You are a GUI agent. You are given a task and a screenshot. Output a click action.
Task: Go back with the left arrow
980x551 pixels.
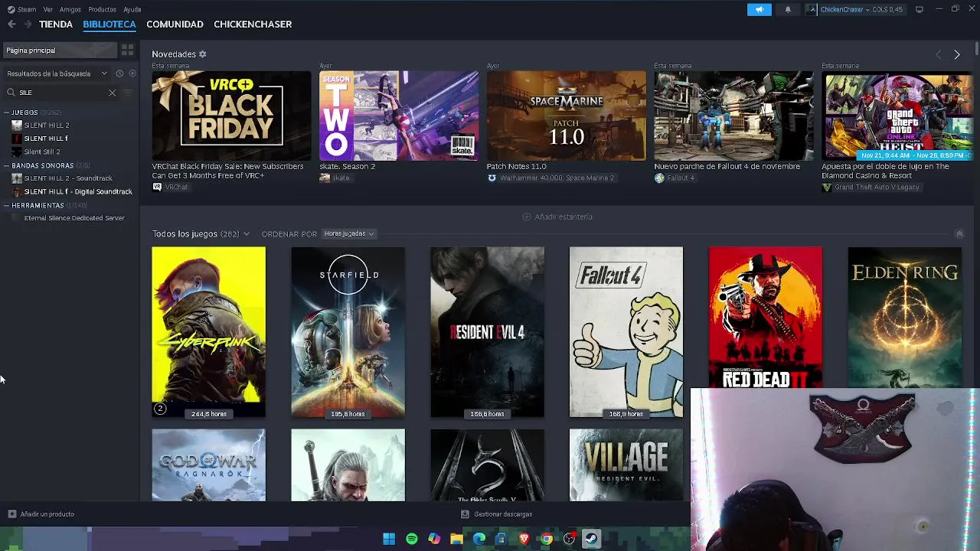point(11,24)
